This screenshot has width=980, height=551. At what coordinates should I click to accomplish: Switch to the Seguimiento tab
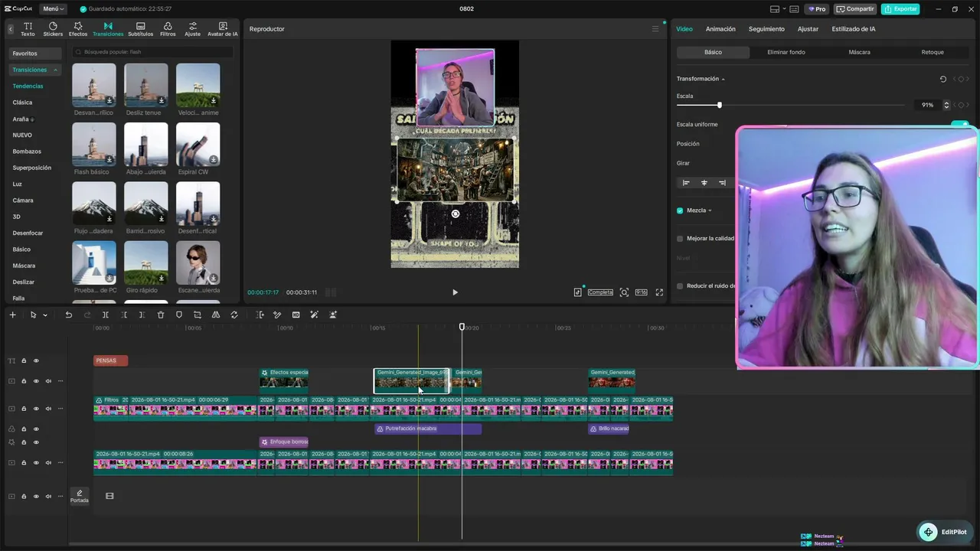coord(766,29)
